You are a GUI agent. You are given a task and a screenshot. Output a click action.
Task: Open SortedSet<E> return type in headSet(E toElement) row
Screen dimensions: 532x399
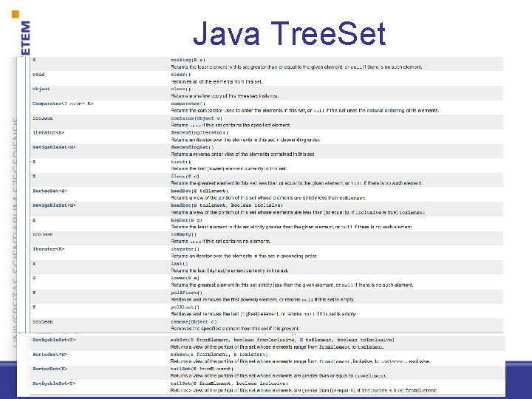pyautogui.click(x=50, y=191)
